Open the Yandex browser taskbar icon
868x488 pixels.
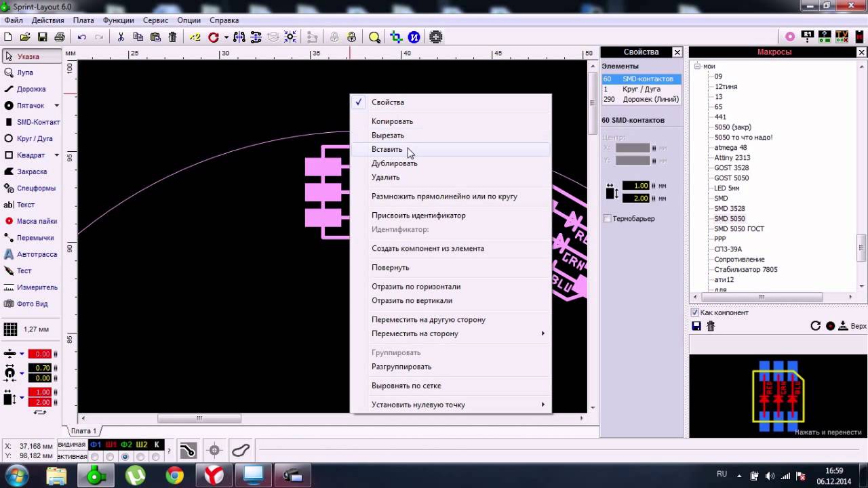coord(214,476)
